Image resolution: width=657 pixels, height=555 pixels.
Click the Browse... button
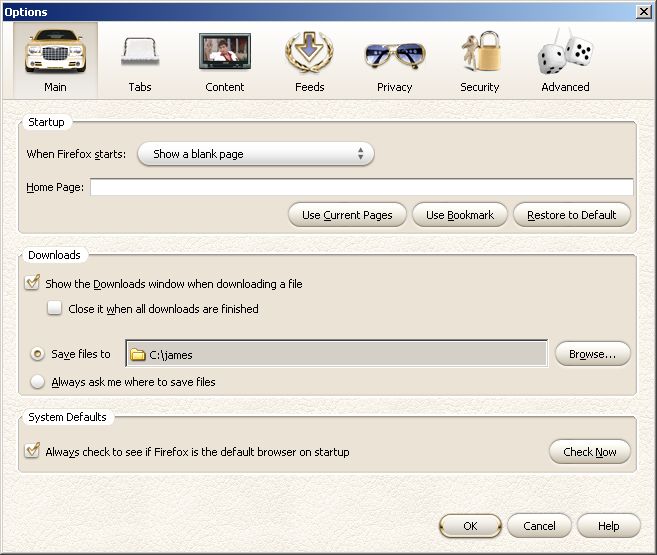pos(592,354)
